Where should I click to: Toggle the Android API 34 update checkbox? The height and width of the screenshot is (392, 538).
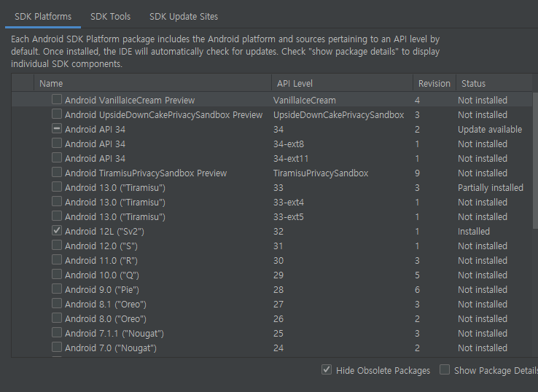tap(57, 129)
